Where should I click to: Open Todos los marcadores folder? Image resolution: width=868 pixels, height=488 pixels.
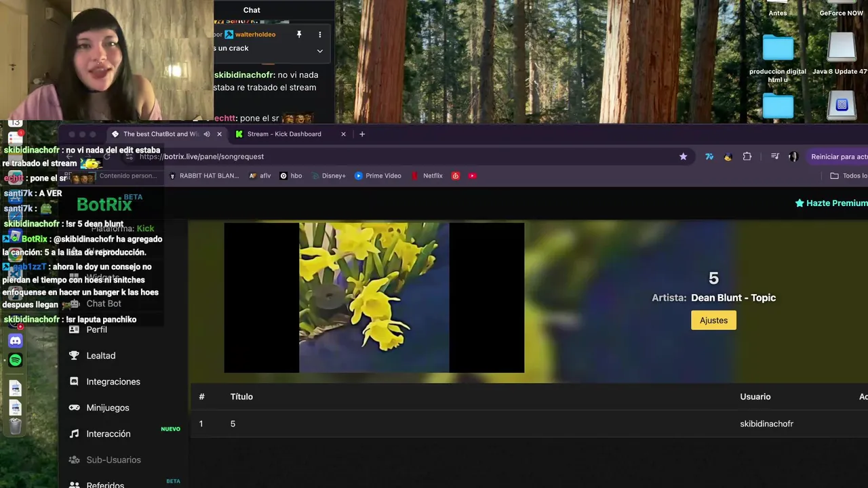849,176
